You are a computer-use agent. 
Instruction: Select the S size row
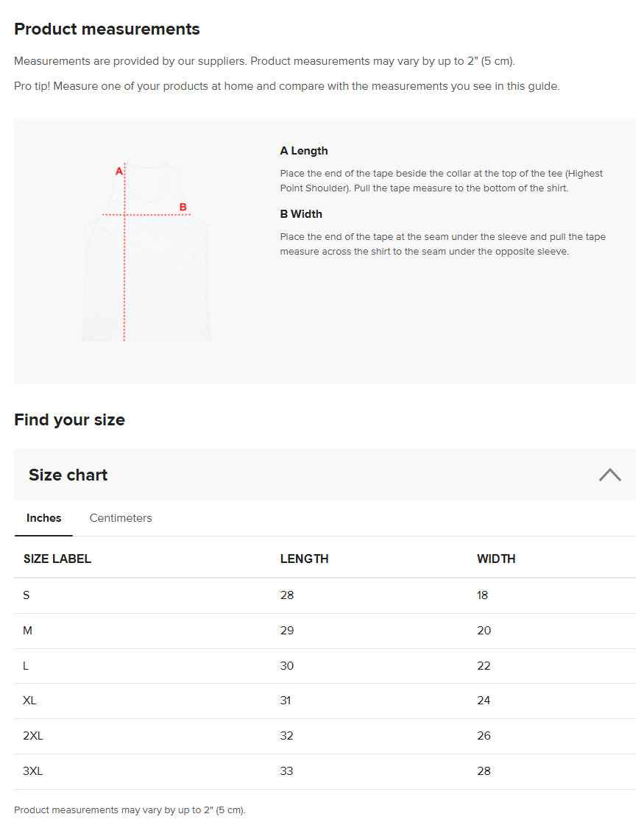pos(325,595)
